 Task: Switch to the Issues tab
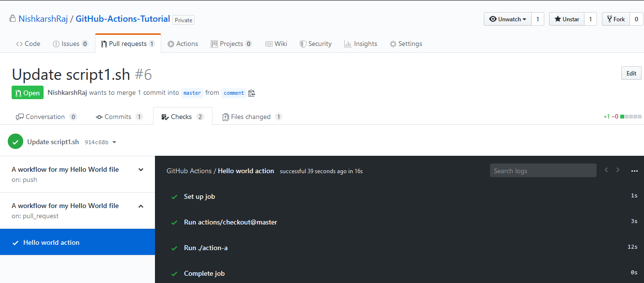pos(70,44)
